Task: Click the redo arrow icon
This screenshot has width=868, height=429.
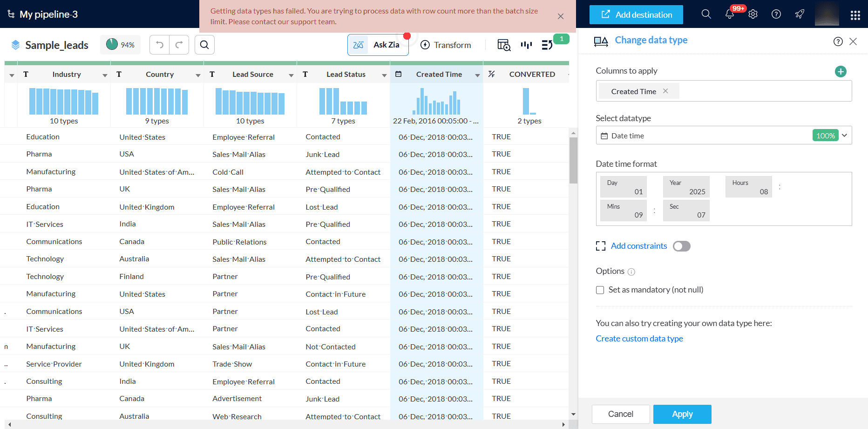Action: pyautogui.click(x=179, y=45)
